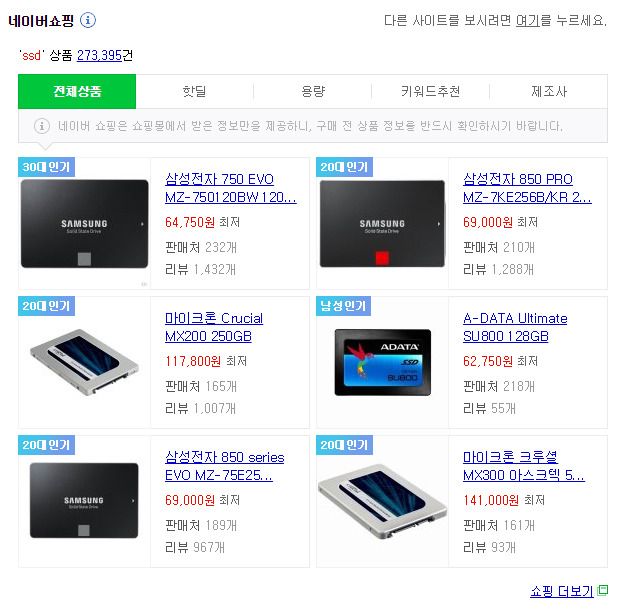Select the 전체상품 tab
The image size is (620, 610).
point(77,91)
